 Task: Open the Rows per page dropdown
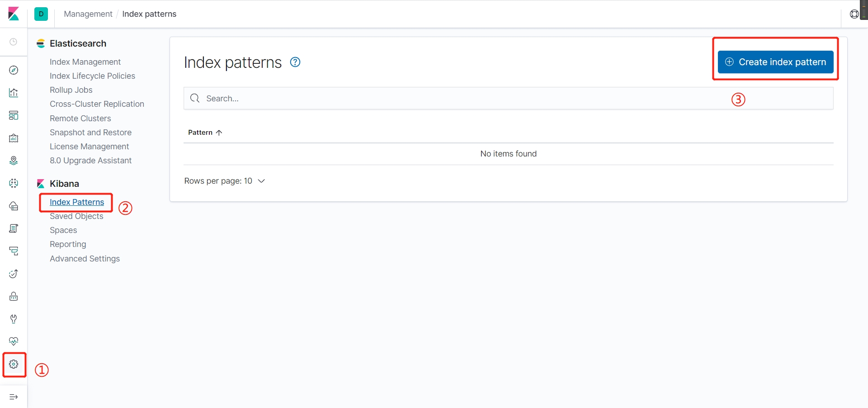pyautogui.click(x=224, y=181)
